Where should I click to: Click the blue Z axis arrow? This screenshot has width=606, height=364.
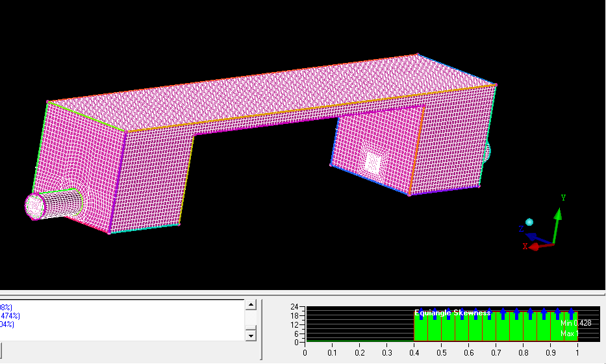coord(537,236)
